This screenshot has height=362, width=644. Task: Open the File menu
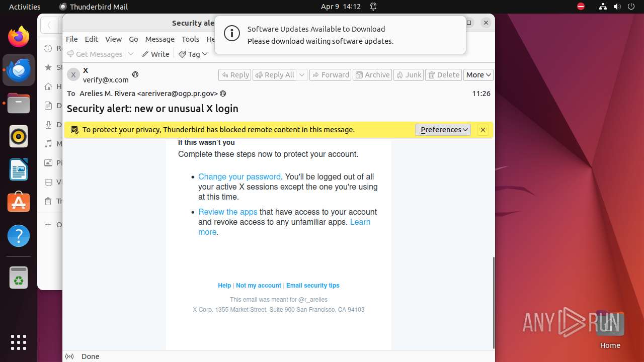pyautogui.click(x=72, y=39)
